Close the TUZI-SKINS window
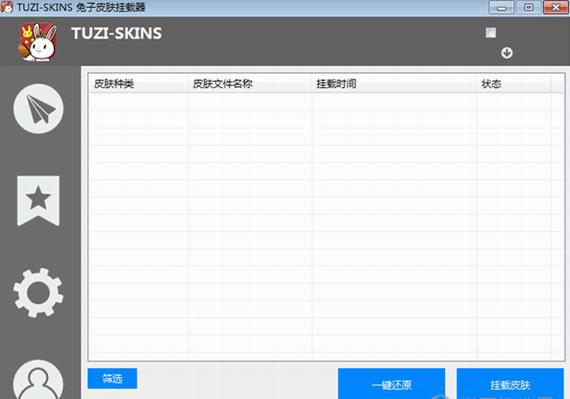570x399 pixels. point(555,7)
